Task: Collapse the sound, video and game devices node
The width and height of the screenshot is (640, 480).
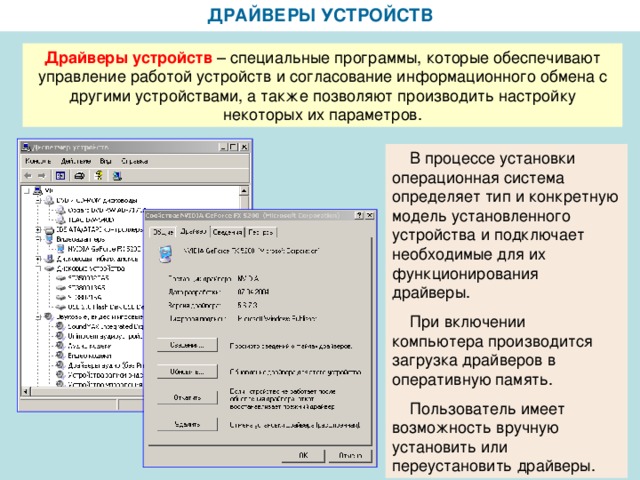Action: [x=38, y=317]
